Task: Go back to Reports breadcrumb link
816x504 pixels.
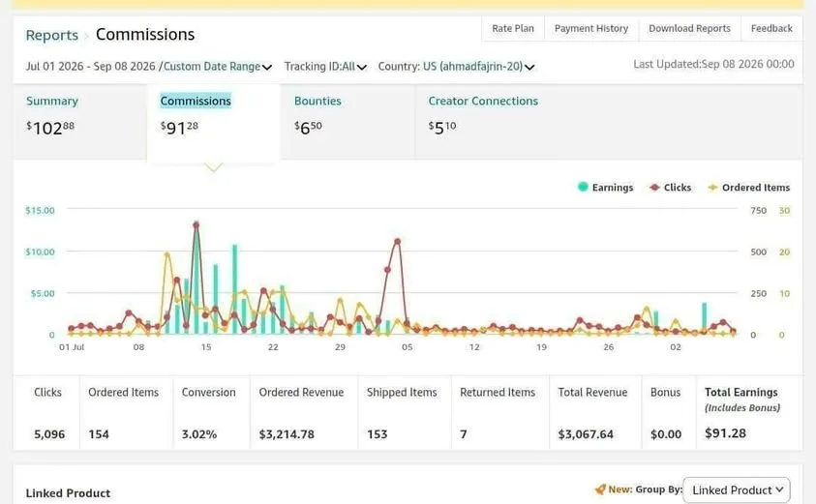Action: pos(51,36)
